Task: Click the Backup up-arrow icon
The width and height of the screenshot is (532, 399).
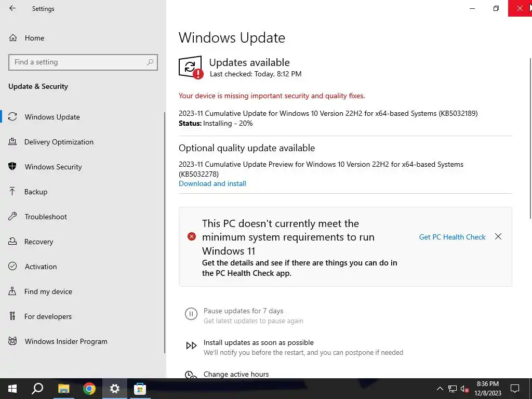Action: (x=12, y=191)
